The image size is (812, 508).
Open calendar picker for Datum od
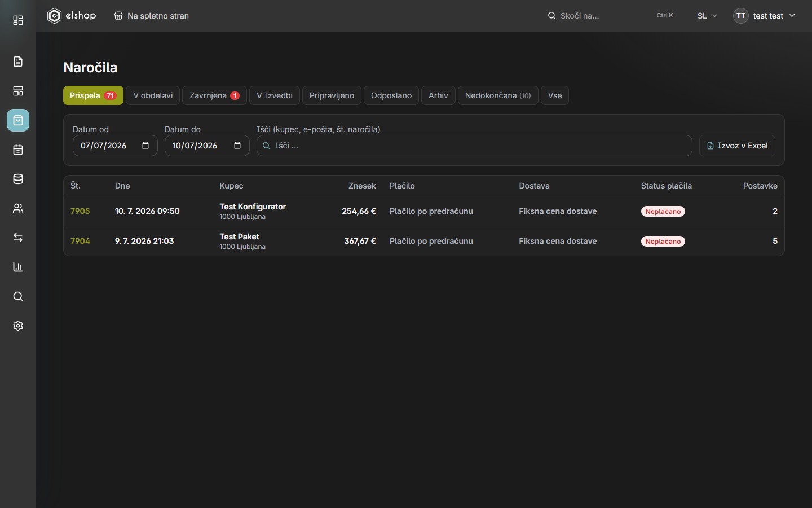[x=145, y=146]
